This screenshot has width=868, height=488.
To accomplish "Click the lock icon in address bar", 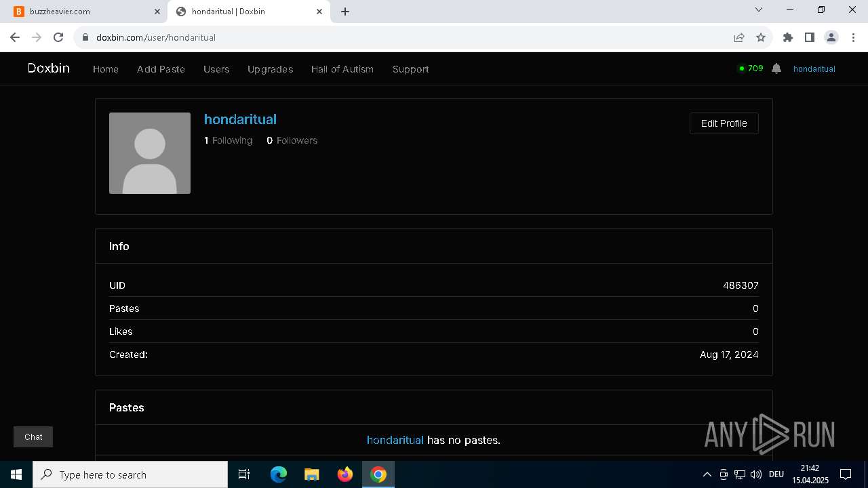I will [x=85, y=37].
